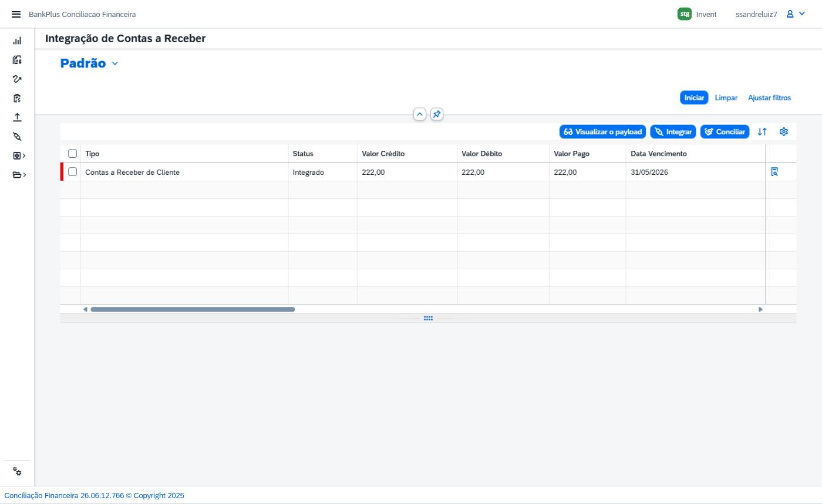Collapse the filter header section
Image resolution: width=822 pixels, height=504 pixels.
(x=420, y=114)
